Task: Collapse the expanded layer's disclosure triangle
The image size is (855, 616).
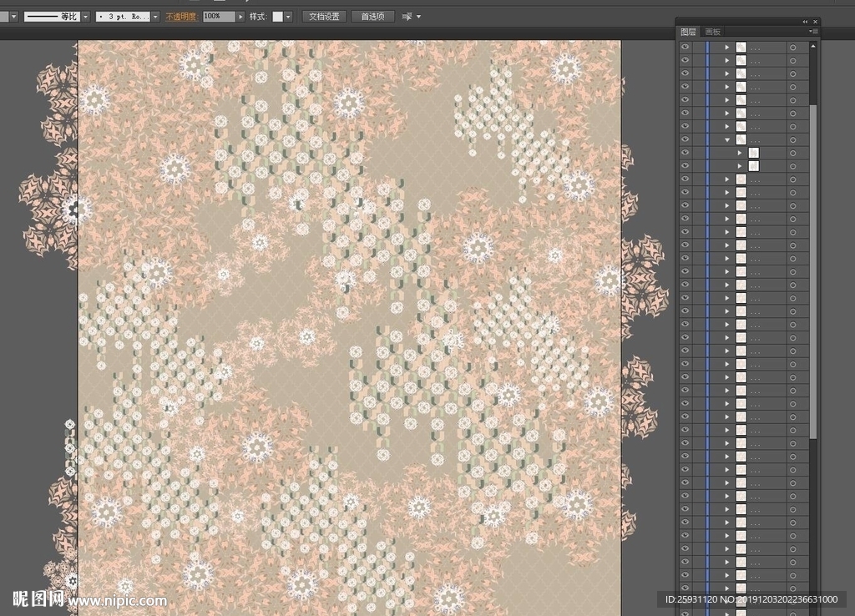Action: tap(727, 139)
